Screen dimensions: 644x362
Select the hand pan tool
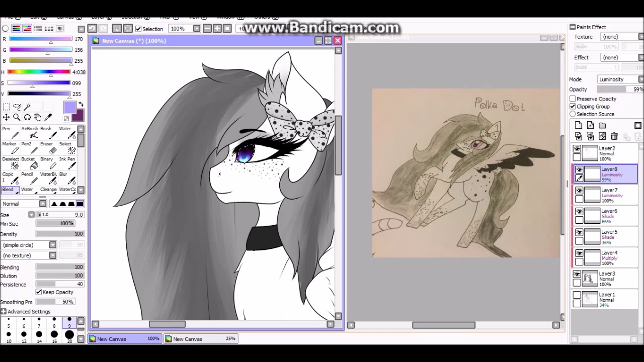(x=38, y=117)
